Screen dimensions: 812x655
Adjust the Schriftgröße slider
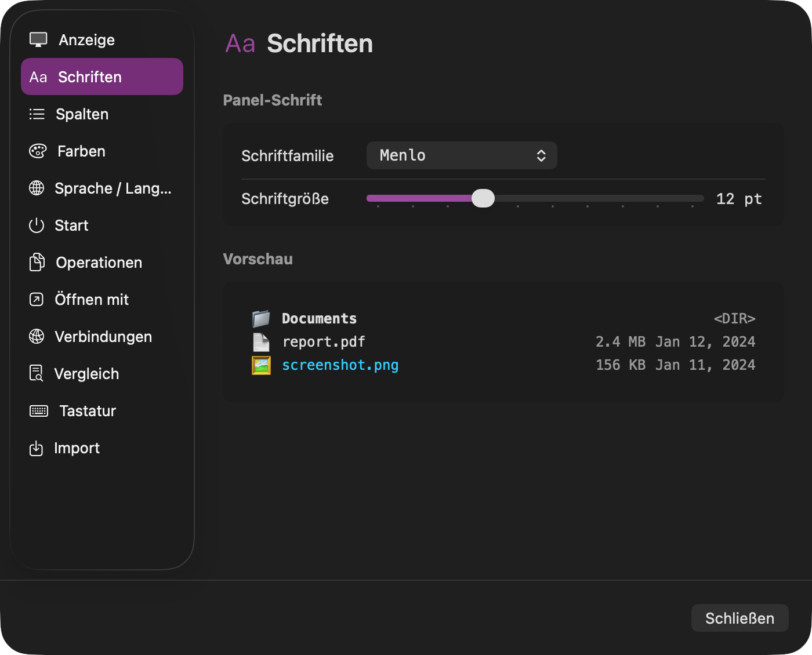pos(483,198)
